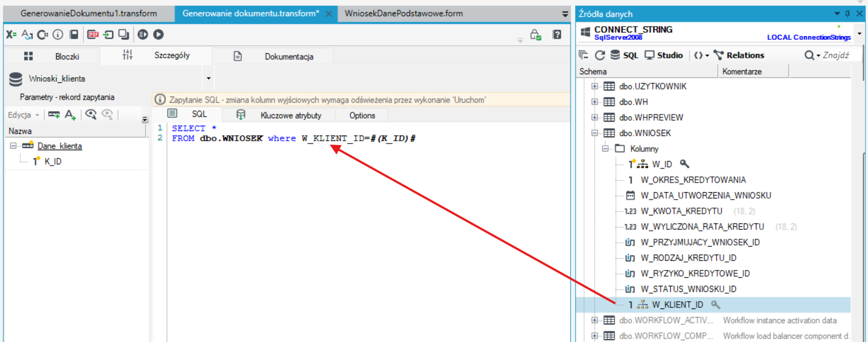This screenshot has height=342, width=868.
Task: Open the help notebook icon
Action: 557,35
